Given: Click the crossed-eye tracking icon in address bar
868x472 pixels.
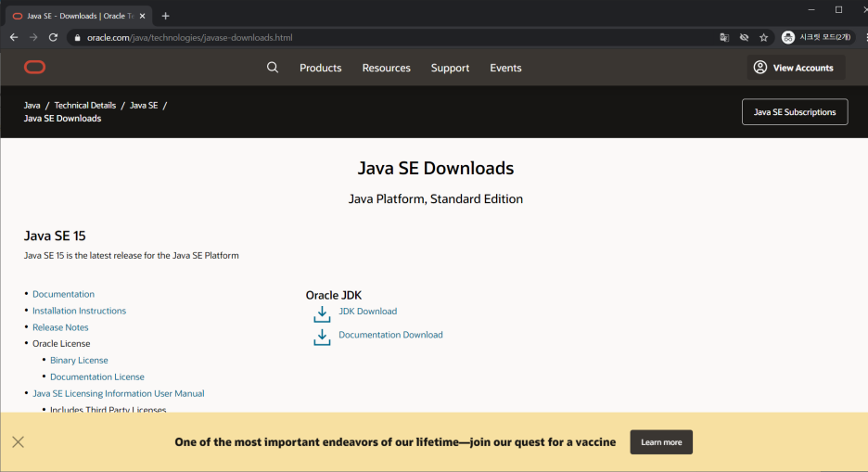Looking at the screenshot, I should pyautogui.click(x=744, y=38).
